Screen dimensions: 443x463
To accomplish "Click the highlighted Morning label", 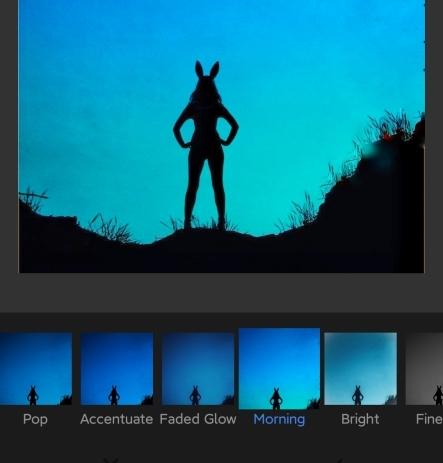I will point(279,419).
